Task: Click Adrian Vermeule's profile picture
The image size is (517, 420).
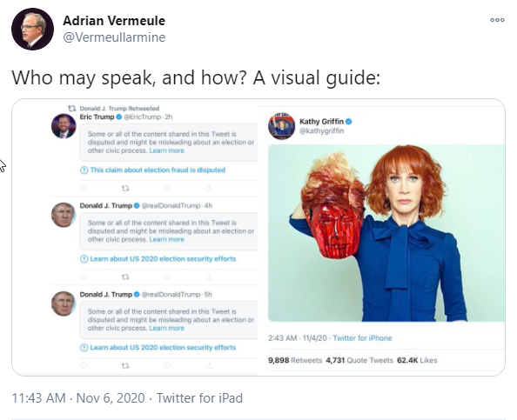Action: [32, 29]
